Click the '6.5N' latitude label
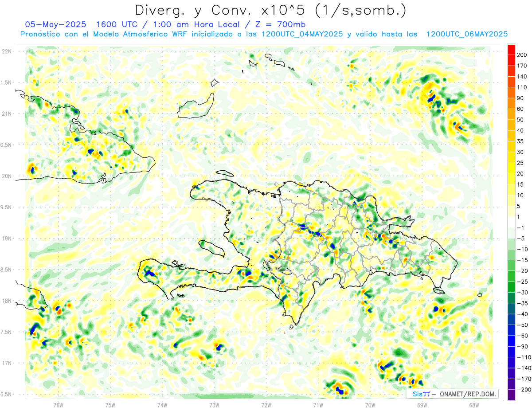This screenshot has width=532, height=411. (x=5, y=395)
